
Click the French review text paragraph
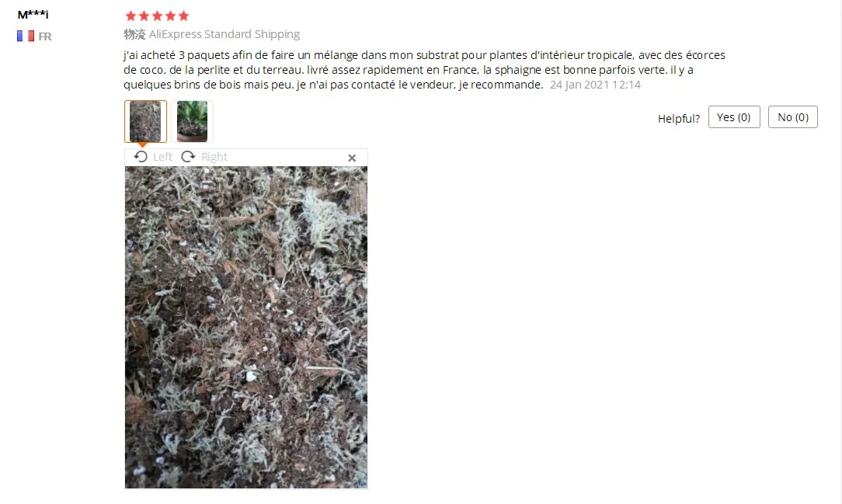tap(424, 70)
